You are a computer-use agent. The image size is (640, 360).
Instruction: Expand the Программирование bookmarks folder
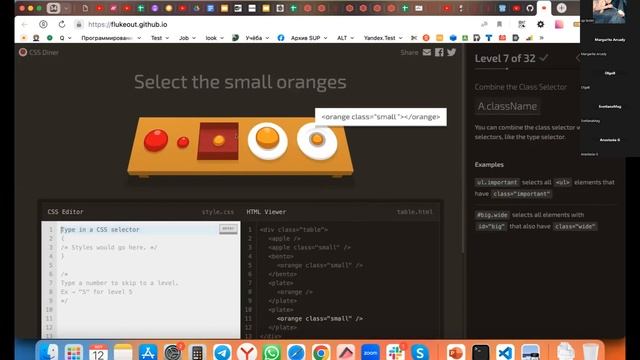point(111,38)
